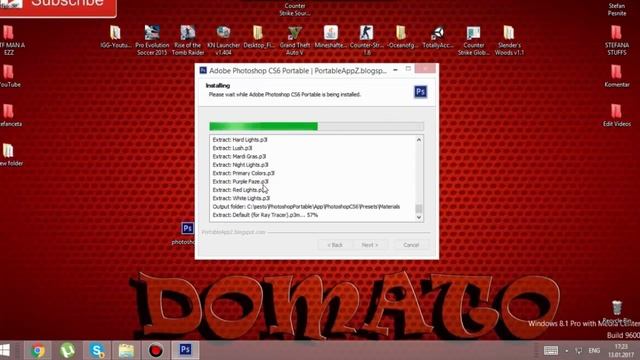This screenshot has height=360, width=640.
Task: Open Counter Strike Glob... desktop shortcut
Action: tap(473, 40)
